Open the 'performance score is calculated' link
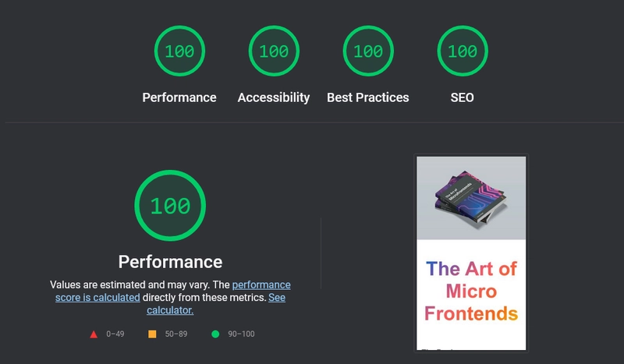This screenshot has width=624, height=364. pos(261,285)
